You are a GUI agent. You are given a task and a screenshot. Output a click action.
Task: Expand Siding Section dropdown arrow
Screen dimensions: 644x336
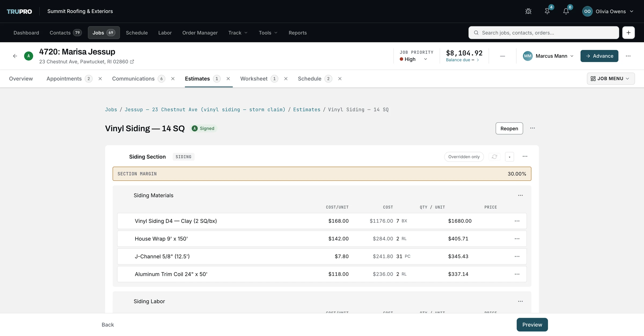click(509, 157)
